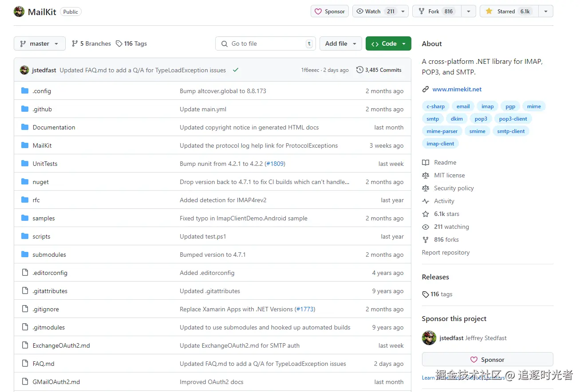Click the rfc folder icon
This screenshot has height=392, width=584.
click(25, 200)
